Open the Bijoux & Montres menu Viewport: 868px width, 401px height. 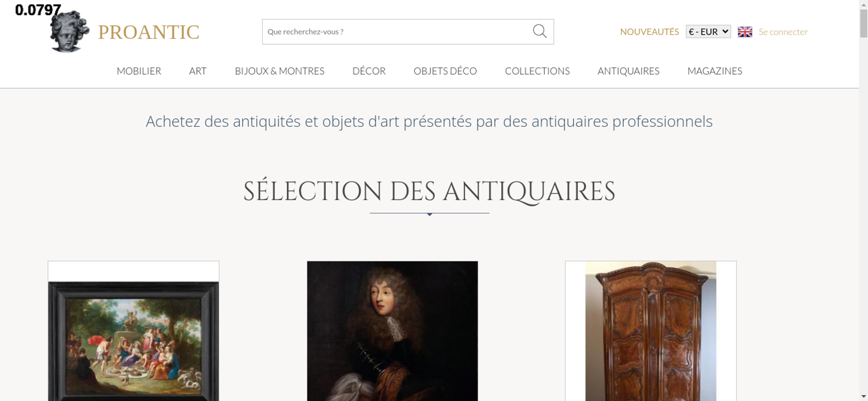pos(279,71)
